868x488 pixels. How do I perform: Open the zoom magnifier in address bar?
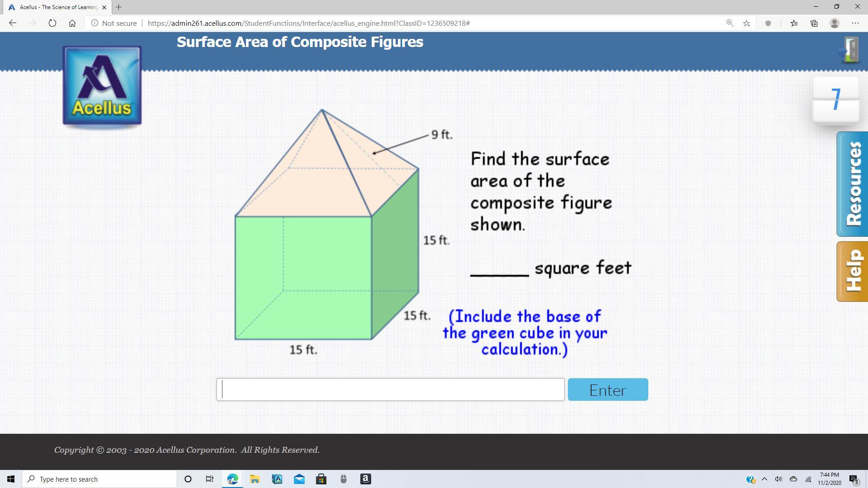[730, 23]
